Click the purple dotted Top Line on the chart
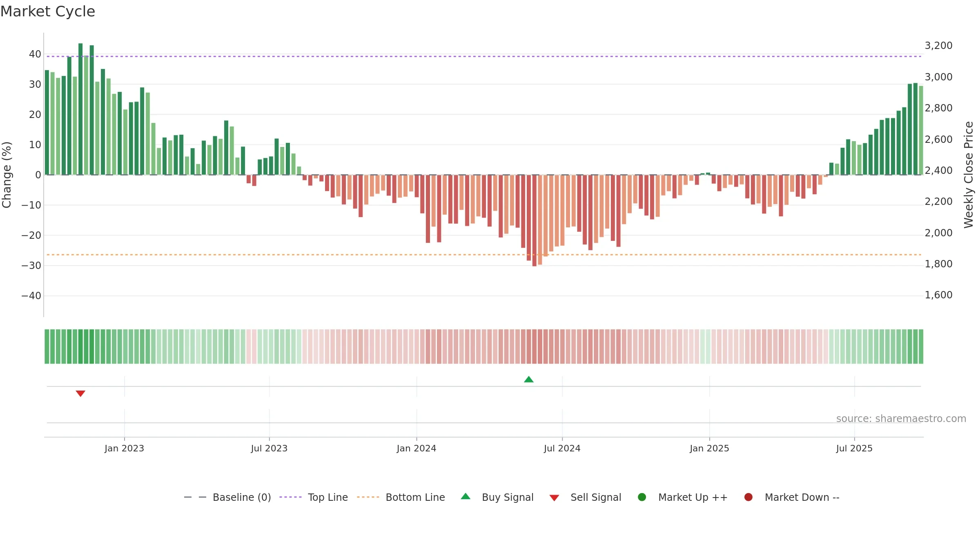The image size is (980, 551). 484,56
